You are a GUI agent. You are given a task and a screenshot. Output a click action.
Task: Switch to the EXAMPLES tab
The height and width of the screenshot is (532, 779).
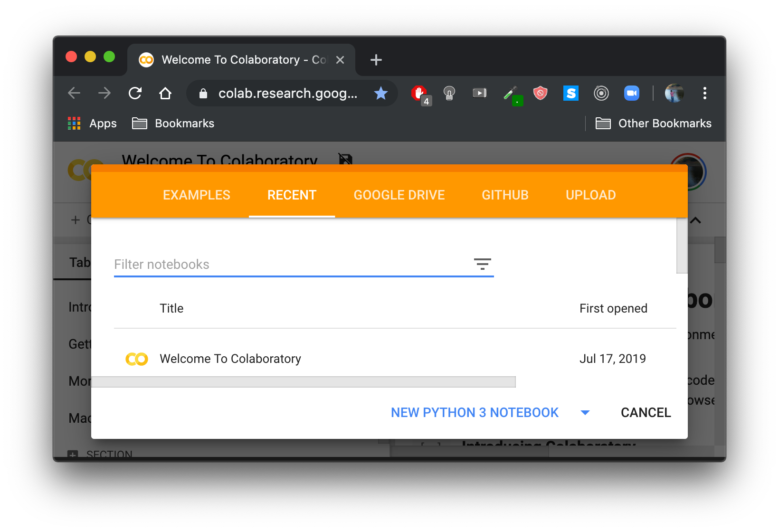click(x=197, y=195)
